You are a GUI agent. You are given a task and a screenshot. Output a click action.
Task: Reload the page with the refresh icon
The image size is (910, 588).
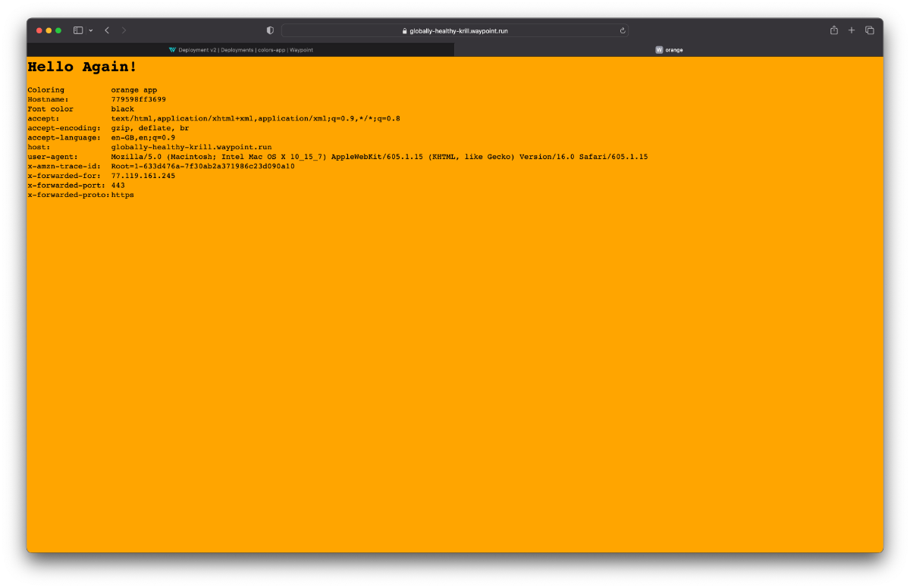click(x=623, y=31)
